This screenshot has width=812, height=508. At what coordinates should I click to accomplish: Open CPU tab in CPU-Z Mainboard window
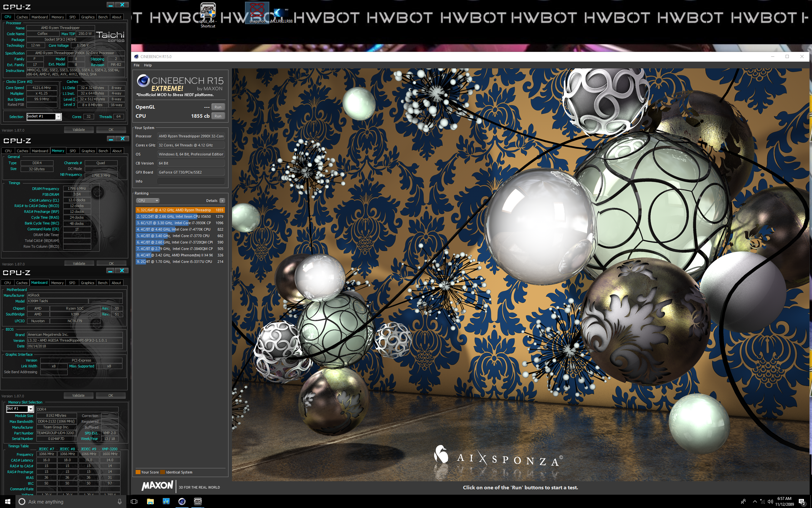(x=8, y=283)
